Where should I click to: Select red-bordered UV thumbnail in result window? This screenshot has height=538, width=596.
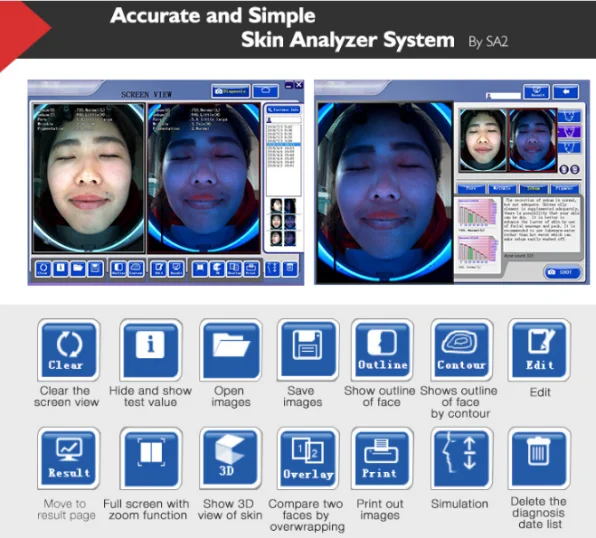533,140
